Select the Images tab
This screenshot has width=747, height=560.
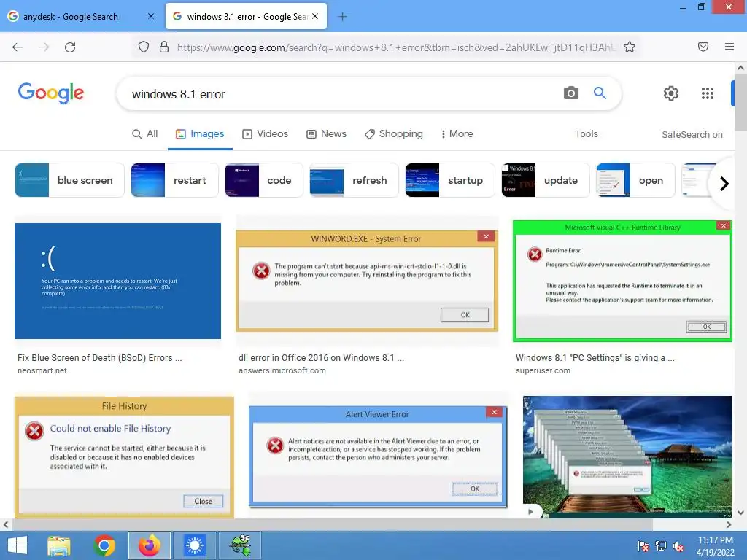[200, 134]
